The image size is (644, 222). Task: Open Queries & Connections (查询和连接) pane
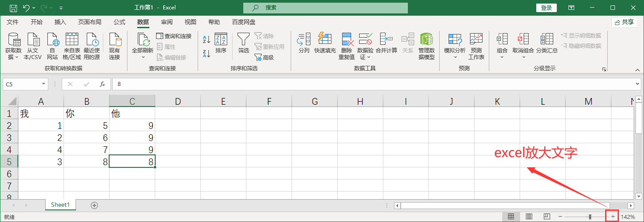point(174,36)
